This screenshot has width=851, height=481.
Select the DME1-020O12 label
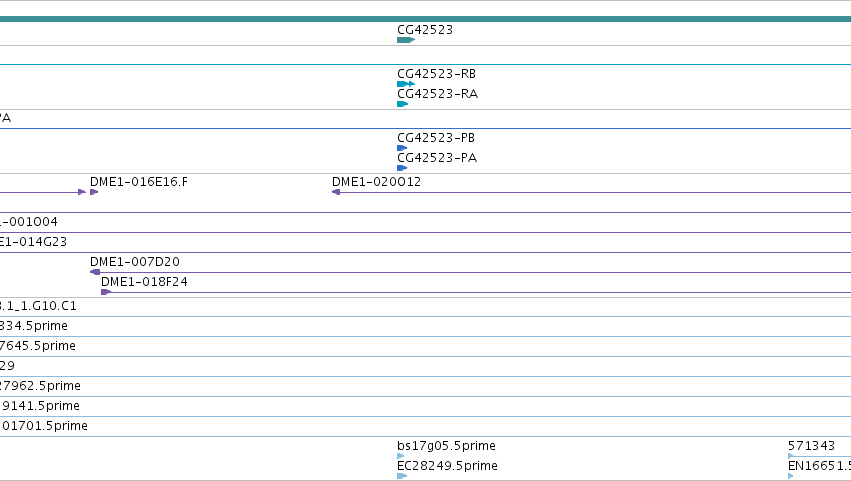pyautogui.click(x=377, y=182)
